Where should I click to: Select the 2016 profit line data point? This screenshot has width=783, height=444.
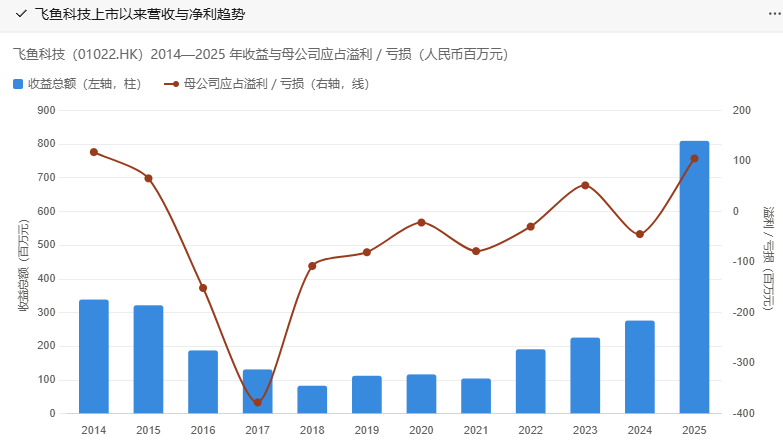[x=203, y=288]
